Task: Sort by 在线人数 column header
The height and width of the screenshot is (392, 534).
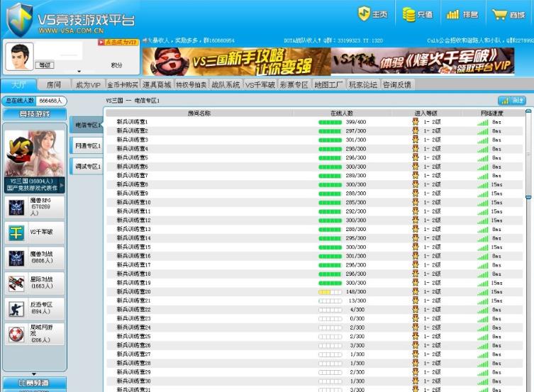Action: (x=342, y=113)
